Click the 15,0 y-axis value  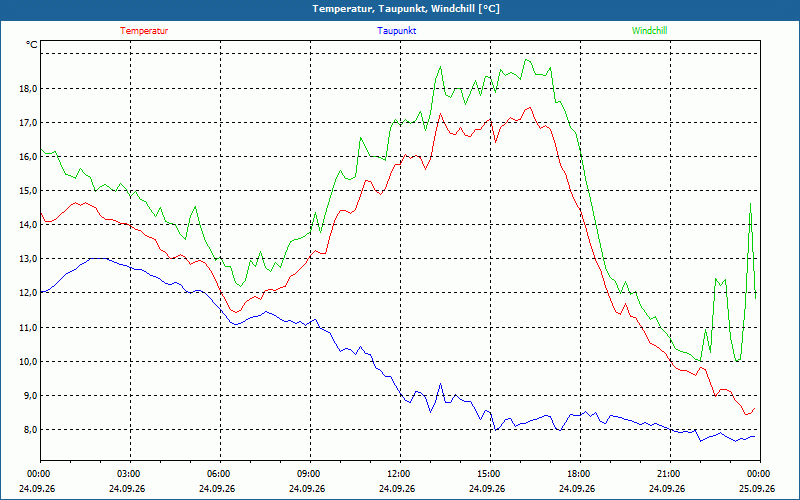(28, 191)
